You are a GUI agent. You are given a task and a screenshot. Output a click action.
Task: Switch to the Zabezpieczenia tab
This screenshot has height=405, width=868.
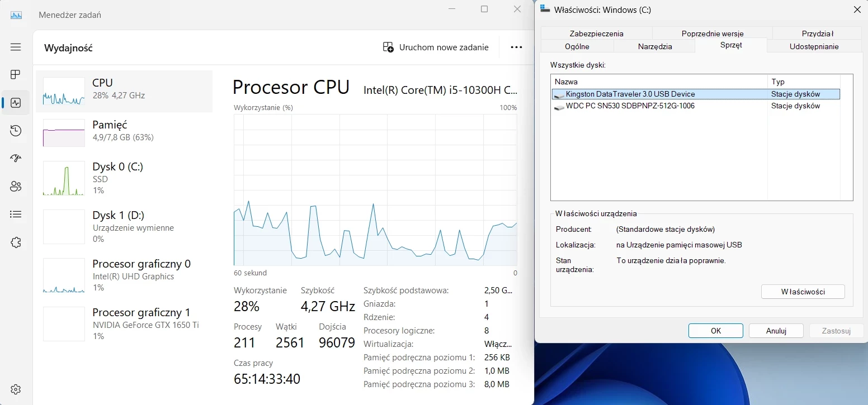pos(597,34)
